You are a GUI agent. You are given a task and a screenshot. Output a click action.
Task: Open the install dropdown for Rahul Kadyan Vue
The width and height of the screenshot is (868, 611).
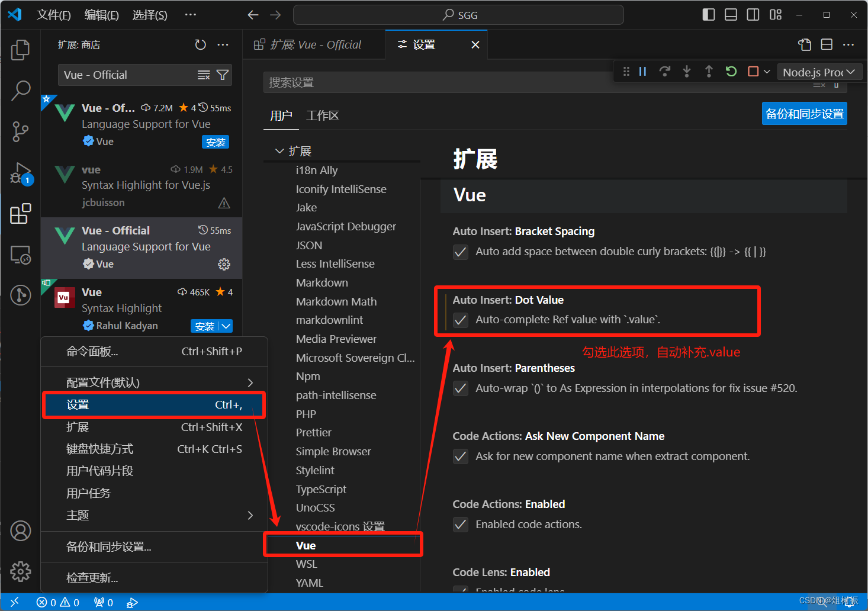tap(226, 326)
